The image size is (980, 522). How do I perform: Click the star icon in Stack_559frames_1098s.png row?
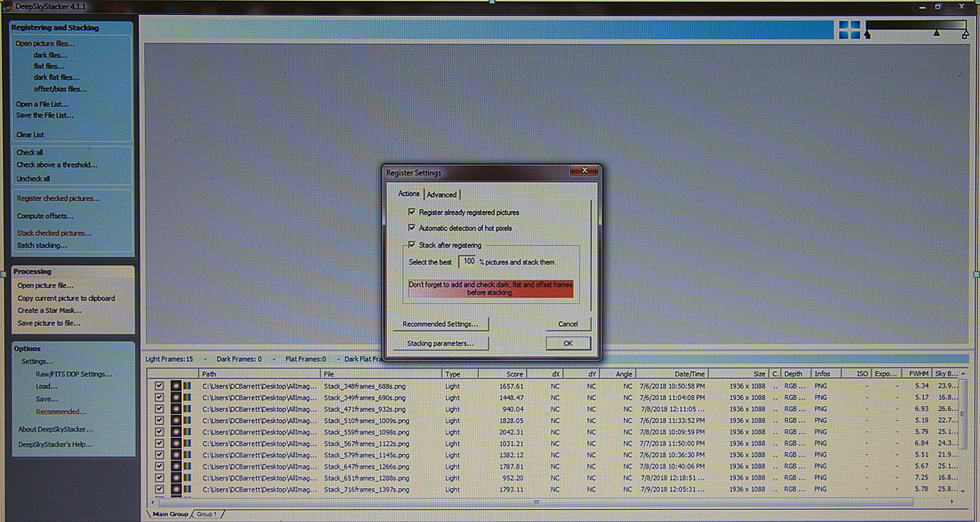[176, 432]
